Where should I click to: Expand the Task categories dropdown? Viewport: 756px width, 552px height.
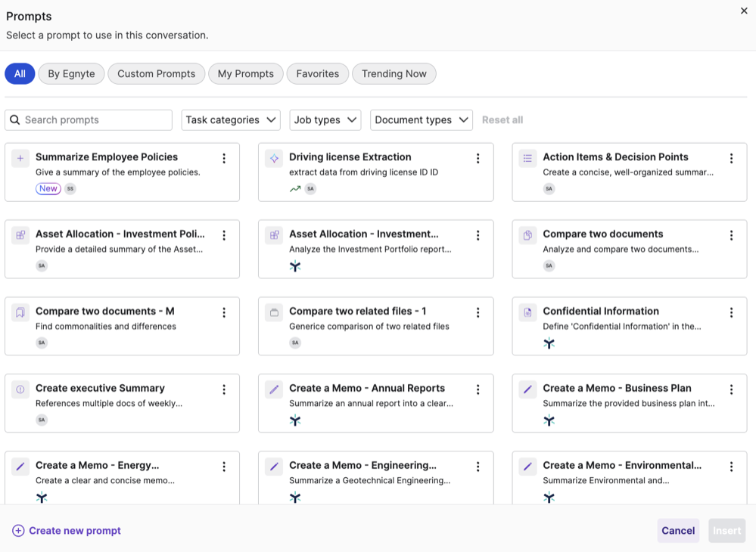231,120
